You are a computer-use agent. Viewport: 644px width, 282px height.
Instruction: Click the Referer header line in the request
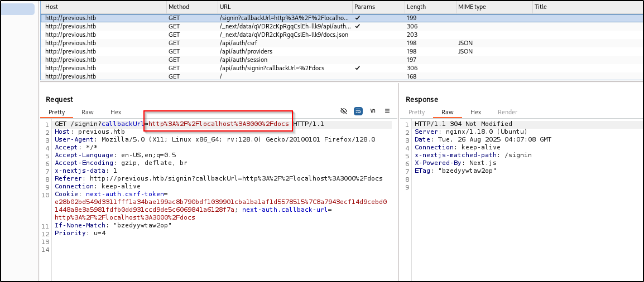[219, 178]
